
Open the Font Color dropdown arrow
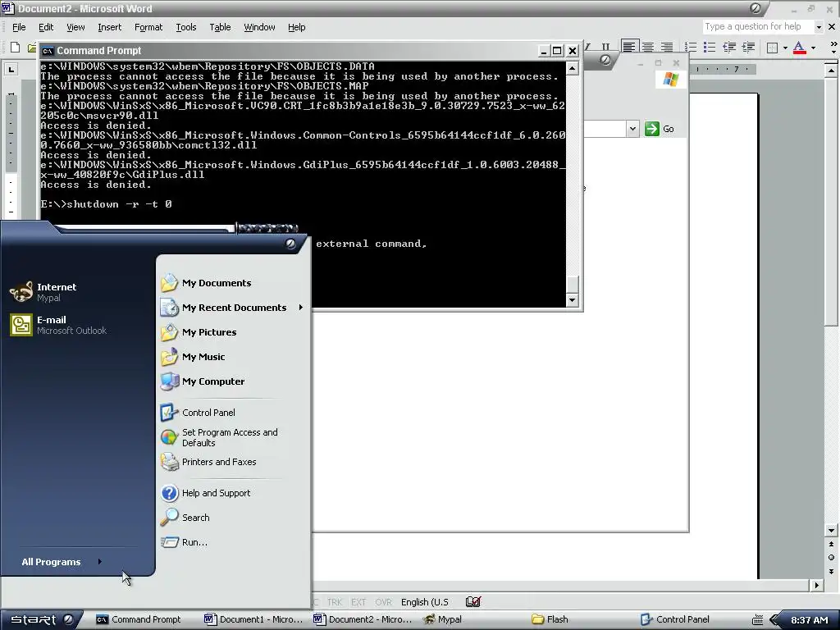(813, 48)
